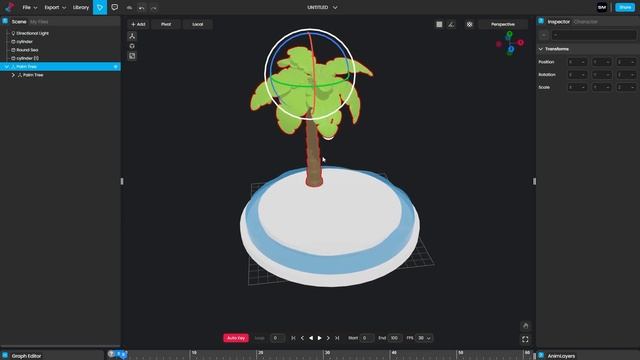Redo the last action
Screen dimensions: 640x360
[x=153, y=8]
